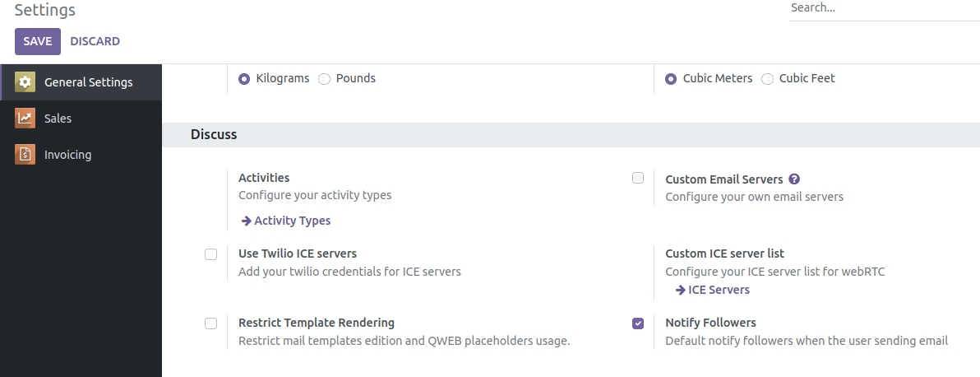Choose the Cubic Meters radio option

point(671,79)
